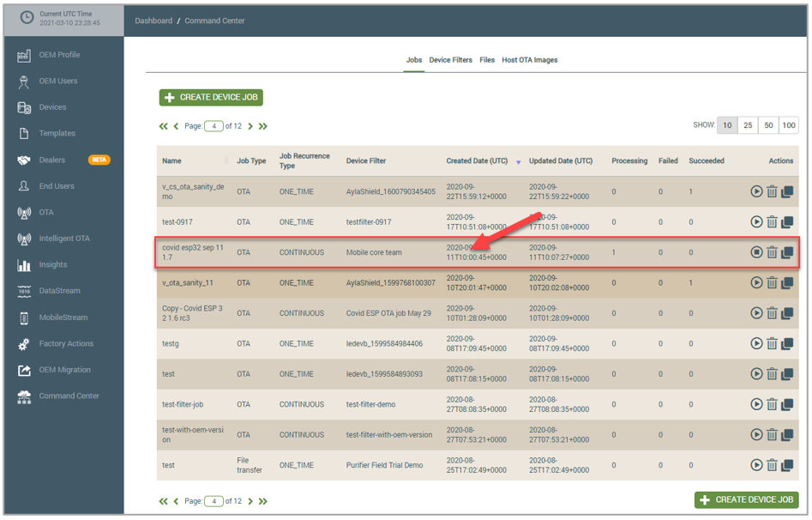Sort by Created Date (UTC) arrow
The image size is (812, 520).
[x=518, y=162]
